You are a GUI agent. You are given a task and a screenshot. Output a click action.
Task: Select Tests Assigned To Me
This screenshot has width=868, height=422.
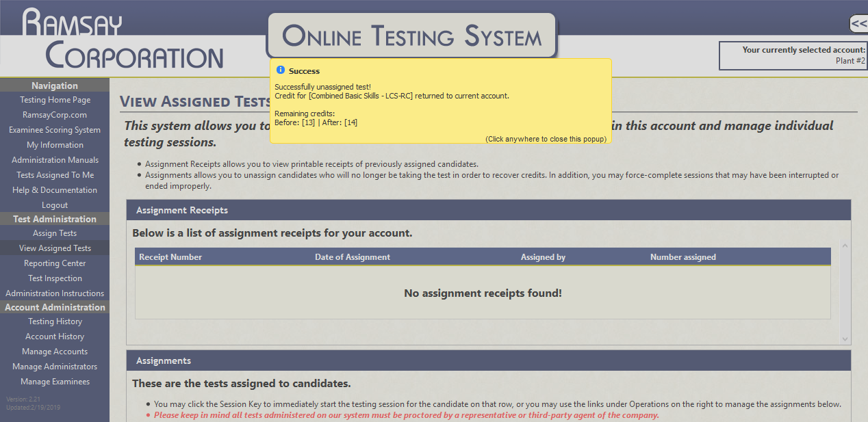click(x=55, y=175)
